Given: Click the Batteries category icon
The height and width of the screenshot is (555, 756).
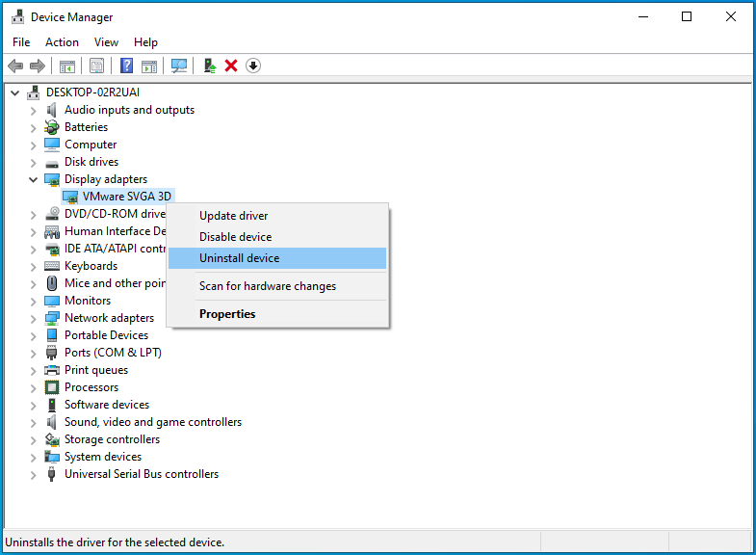Looking at the screenshot, I should pyautogui.click(x=52, y=127).
